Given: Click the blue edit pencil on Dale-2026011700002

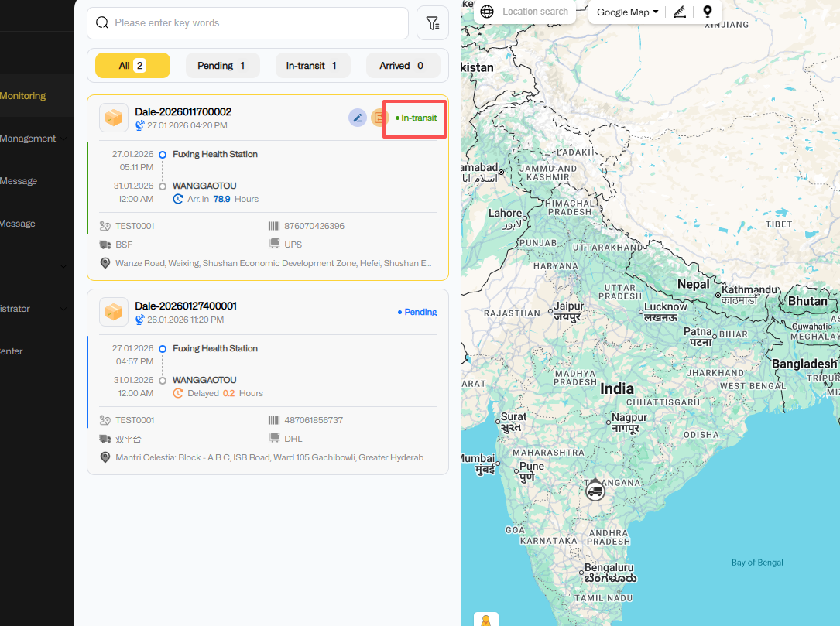Looking at the screenshot, I should 357,118.
